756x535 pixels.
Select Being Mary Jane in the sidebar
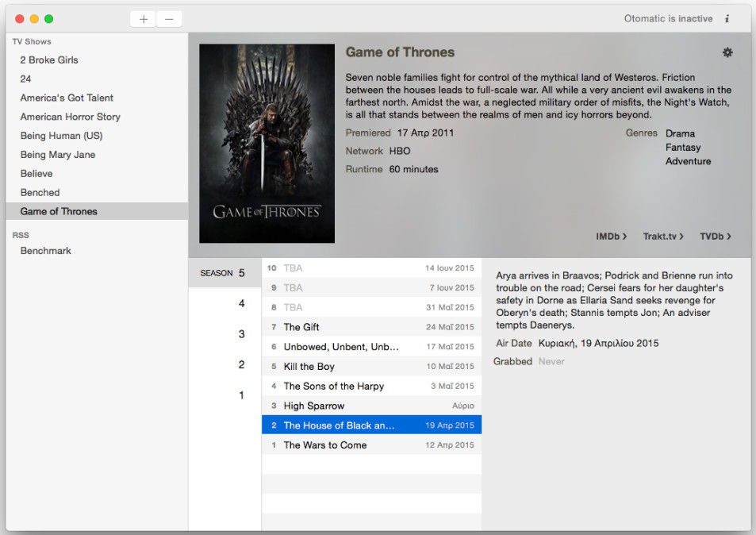click(97, 154)
